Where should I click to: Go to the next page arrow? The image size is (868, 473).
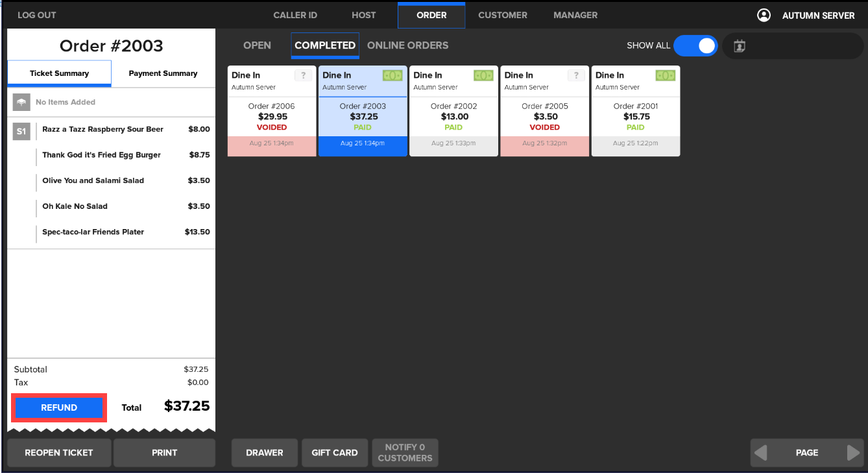click(854, 453)
